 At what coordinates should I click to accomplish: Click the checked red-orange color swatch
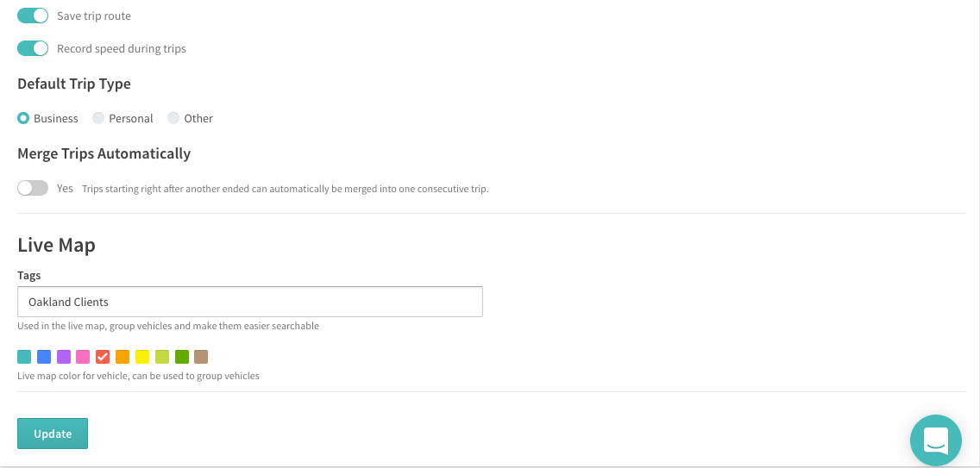click(x=103, y=357)
